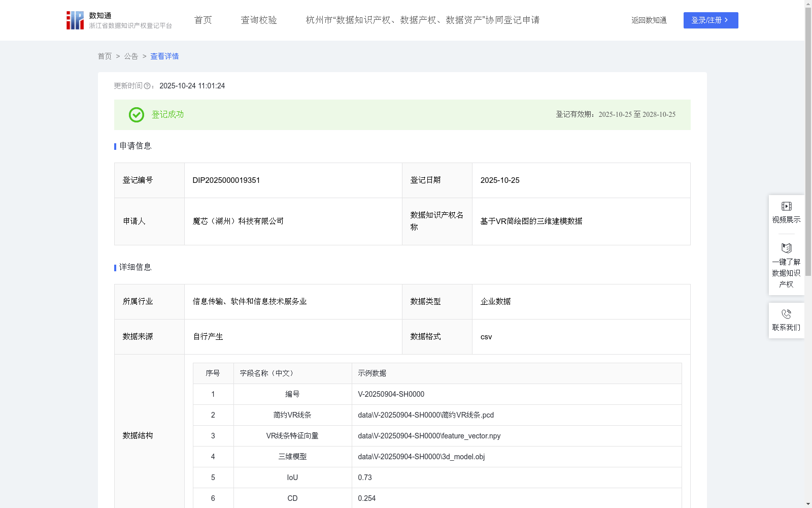Click the book icon for 一键了解数据知识产权

[x=786, y=248]
